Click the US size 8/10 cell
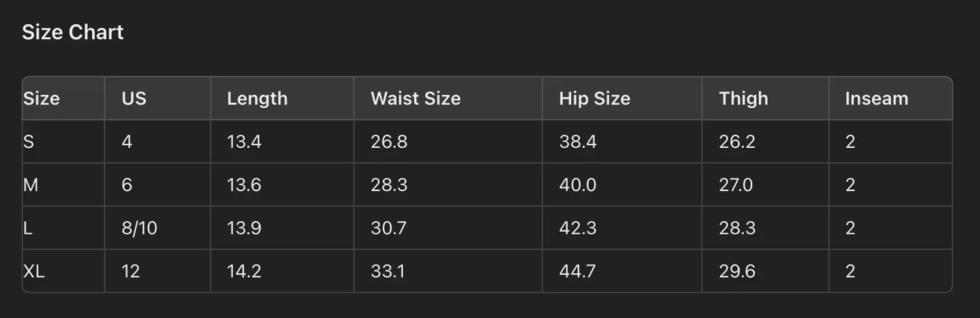Image resolution: width=980 pixels, height=318 pixels. click(x=139, y=228)
